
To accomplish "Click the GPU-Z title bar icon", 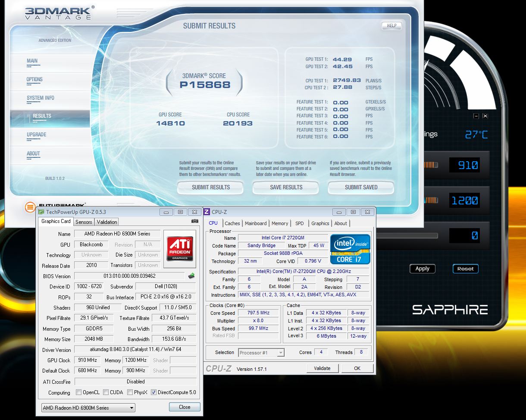I will (41, 212).
